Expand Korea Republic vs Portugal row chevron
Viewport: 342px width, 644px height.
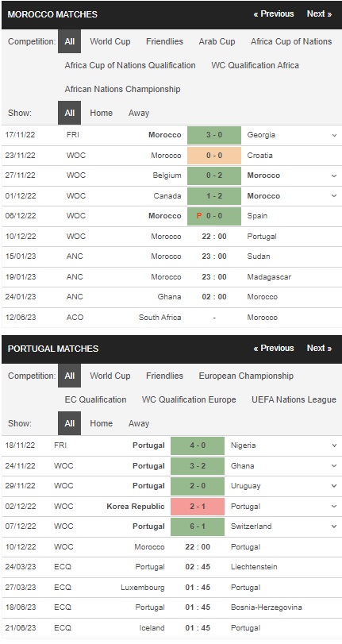click(x=334, y=507)
